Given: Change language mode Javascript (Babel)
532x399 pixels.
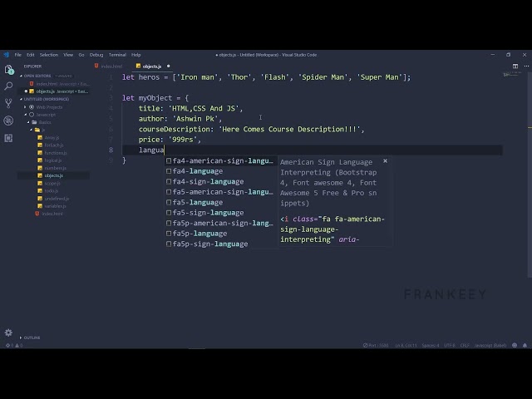Looking at the screenshot, I should coord(490,346).
